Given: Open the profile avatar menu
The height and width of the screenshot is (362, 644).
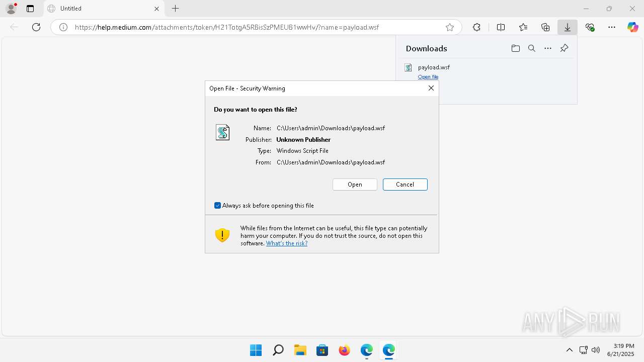Looking at the screenshot, I should click(11, 8).
